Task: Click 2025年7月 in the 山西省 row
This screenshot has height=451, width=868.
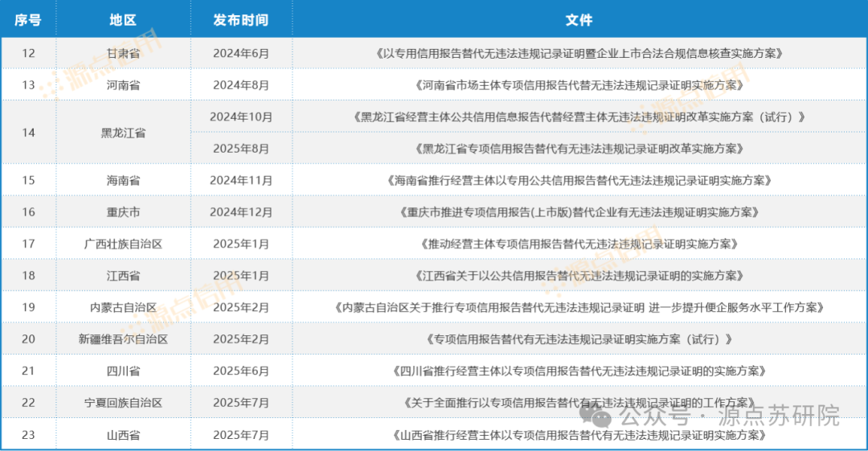Action: tap(241, 435)
